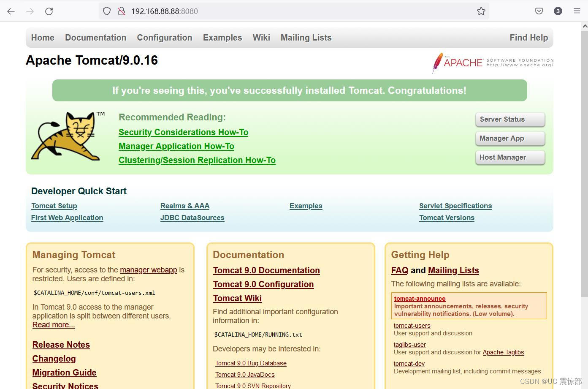
Task: Click the Apache Software Foundation logo
Action: 493,63
